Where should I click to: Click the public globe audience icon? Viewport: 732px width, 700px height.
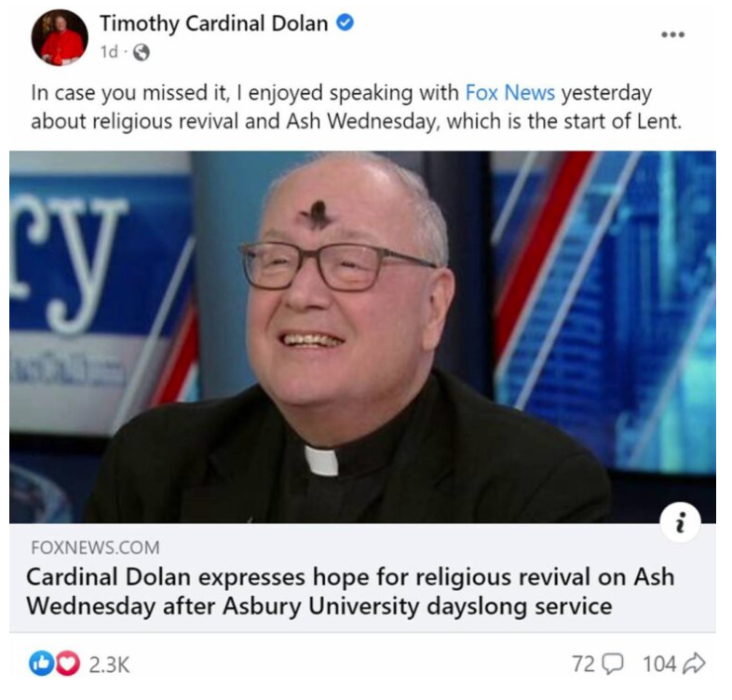coord(142,53)
